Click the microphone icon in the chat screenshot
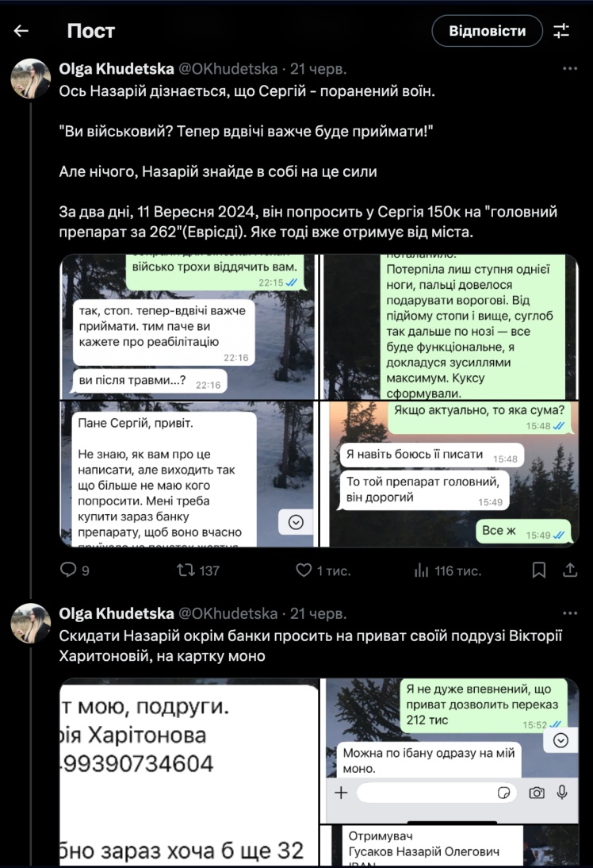Image resolution: width=593 pixels, height=868 pixels. point(562,793)
